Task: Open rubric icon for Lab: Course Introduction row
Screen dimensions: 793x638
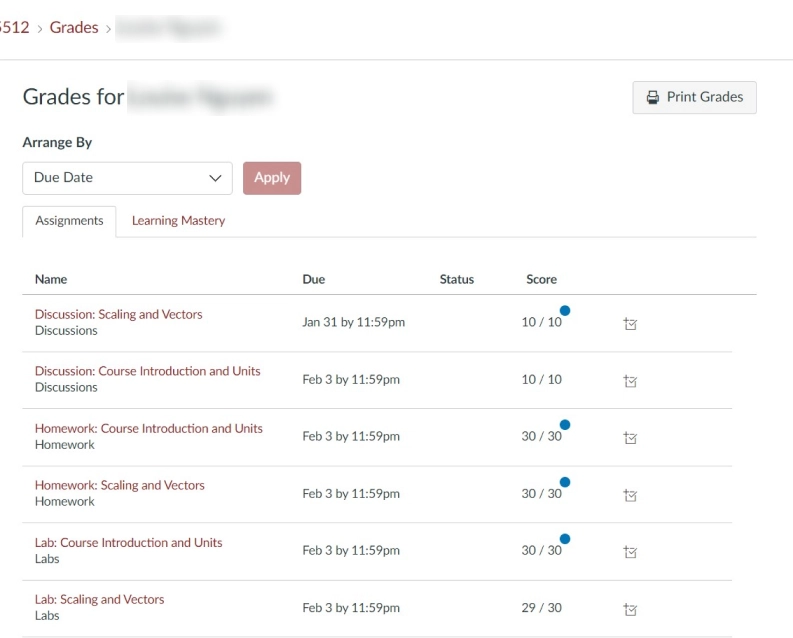Action: [630, 551]
